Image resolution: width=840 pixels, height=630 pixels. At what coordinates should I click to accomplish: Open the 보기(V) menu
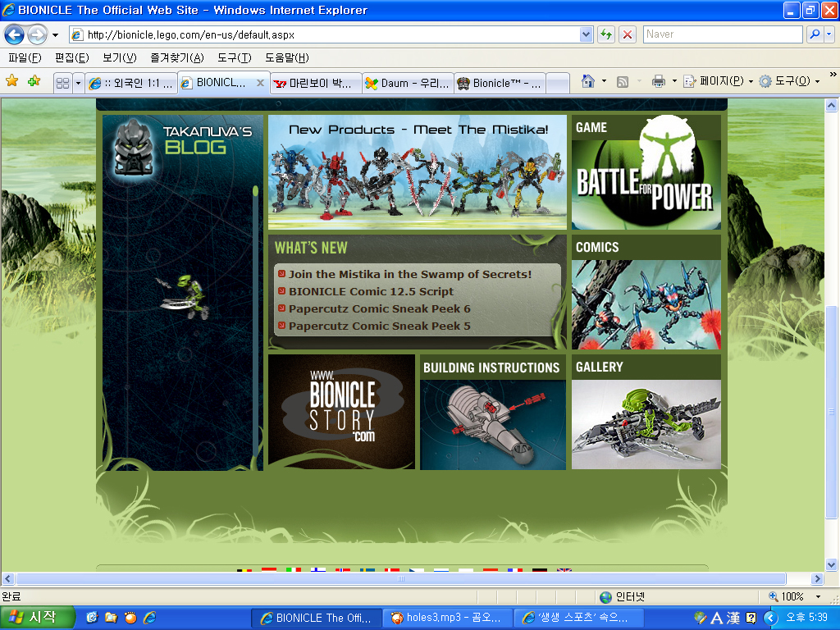click(120, 57)
